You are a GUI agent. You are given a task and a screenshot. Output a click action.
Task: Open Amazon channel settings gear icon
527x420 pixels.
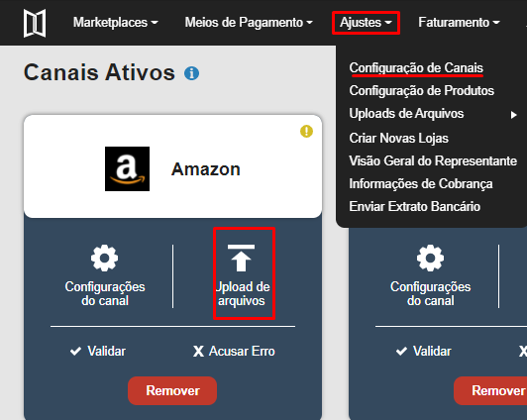click(x=105, y=259)
